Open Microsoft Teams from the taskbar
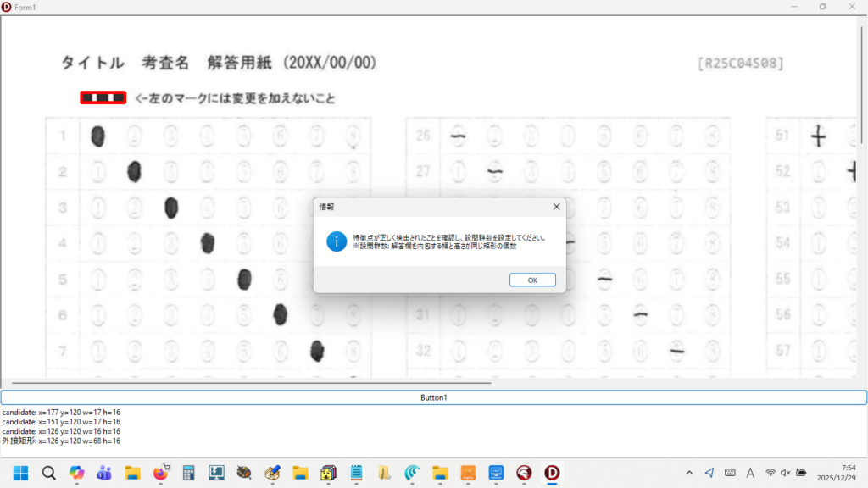 click(x=104, y=472)
